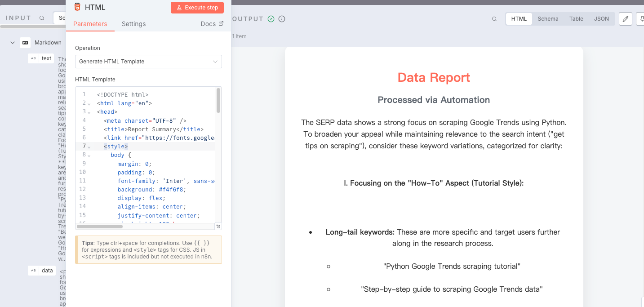This screenshot has width=644, height=307.
Task: Click the external-link icon beside Docs
Action: pos(221,24)
